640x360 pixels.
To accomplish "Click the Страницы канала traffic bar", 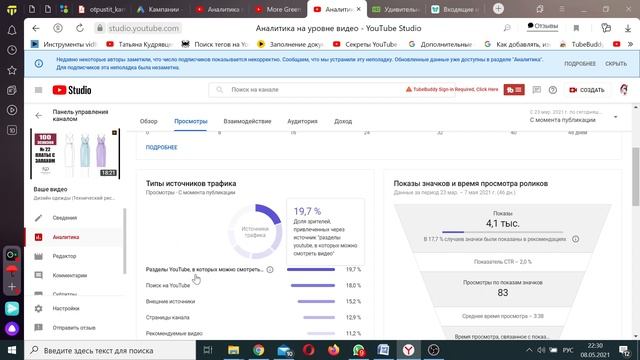I will 319,317.
